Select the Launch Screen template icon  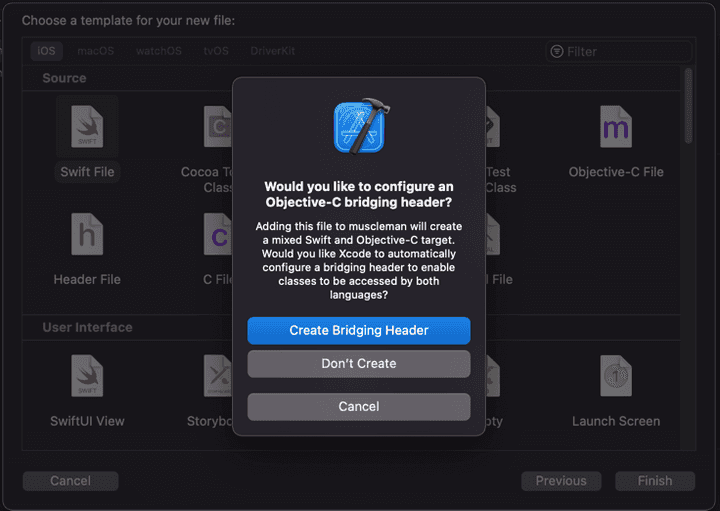click(615, 377)
